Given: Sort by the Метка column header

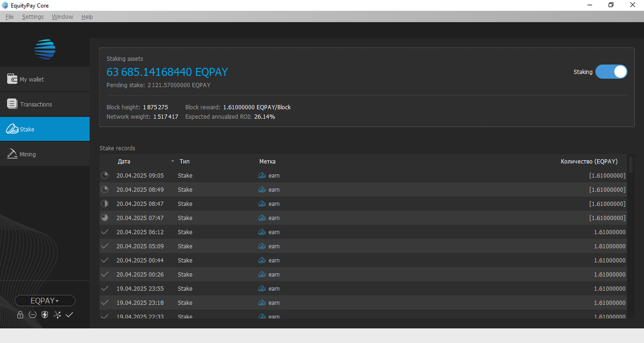Looking at the screenshot, I should (267, 161).
